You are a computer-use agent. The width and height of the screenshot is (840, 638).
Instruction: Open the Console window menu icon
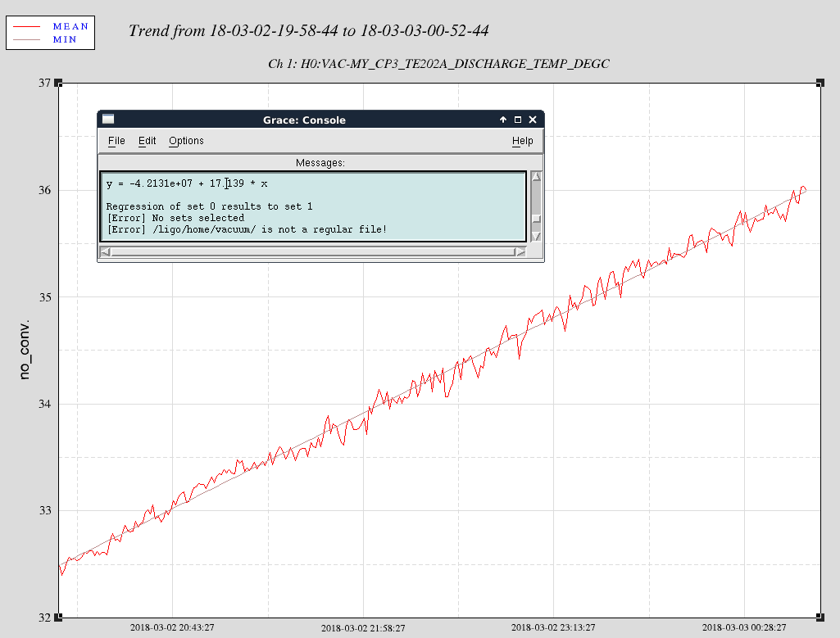click(108, 120)
